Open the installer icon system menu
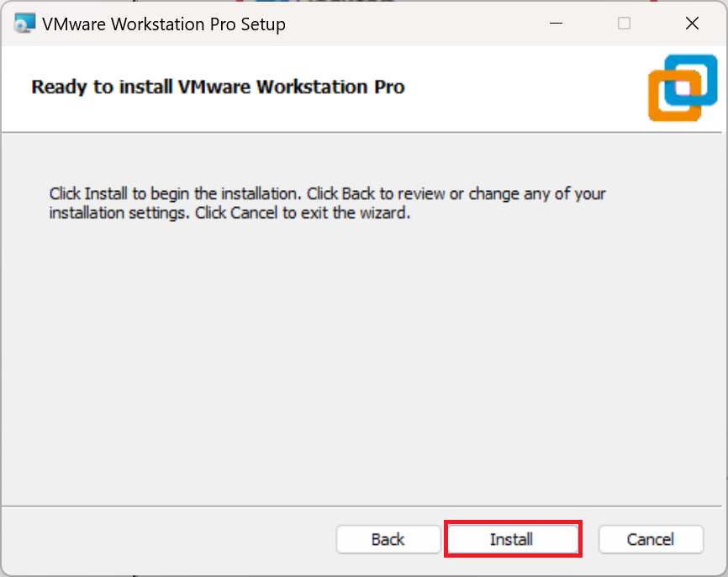The width and height of the screenshot is (728, 577). pos(24,24)
